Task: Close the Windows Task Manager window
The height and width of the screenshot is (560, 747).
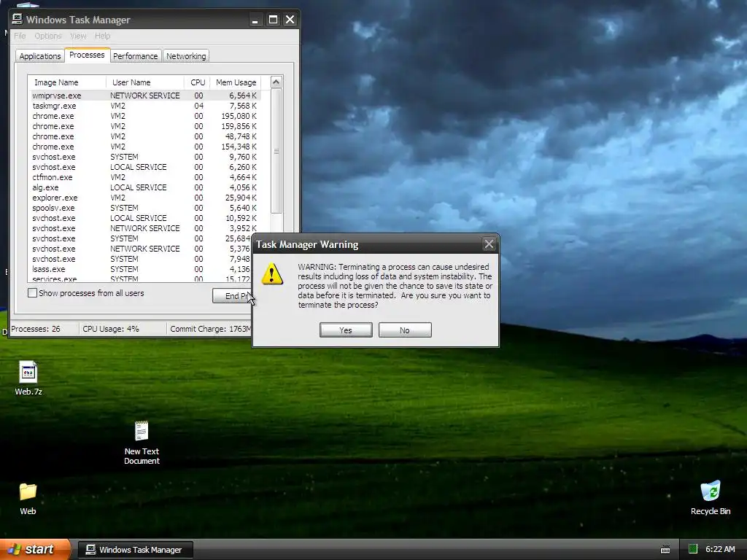Action: click(290, 20)
